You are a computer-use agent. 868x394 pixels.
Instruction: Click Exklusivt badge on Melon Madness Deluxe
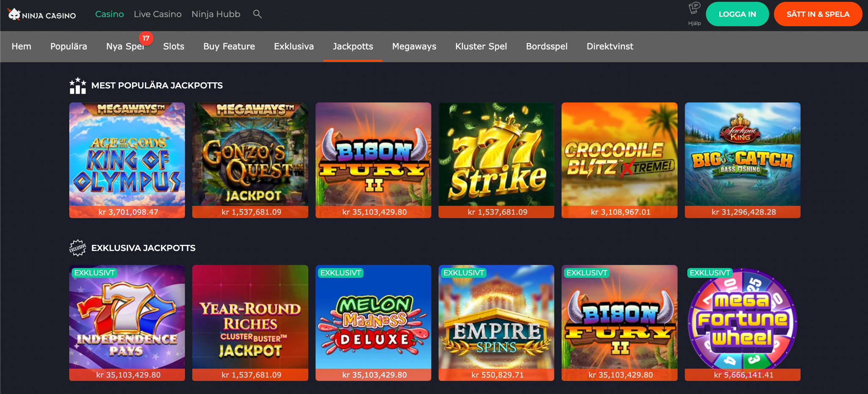pyautogui.click(x=341, y=273)
